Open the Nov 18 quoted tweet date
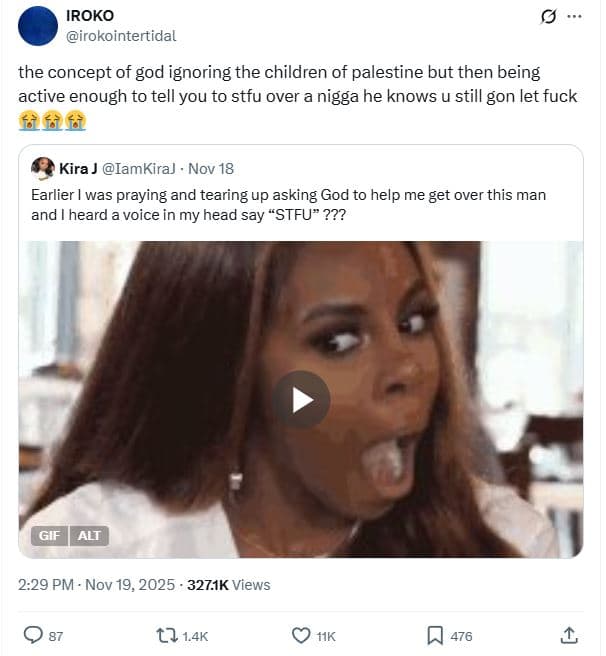Viewport: 606px width, 656px height. coord(211,168)
